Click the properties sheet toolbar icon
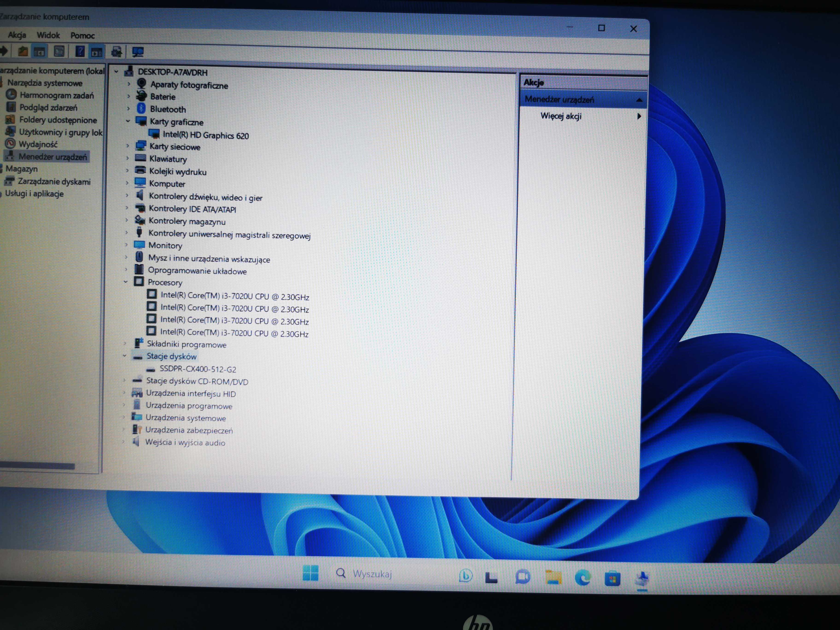 point(59,51)
